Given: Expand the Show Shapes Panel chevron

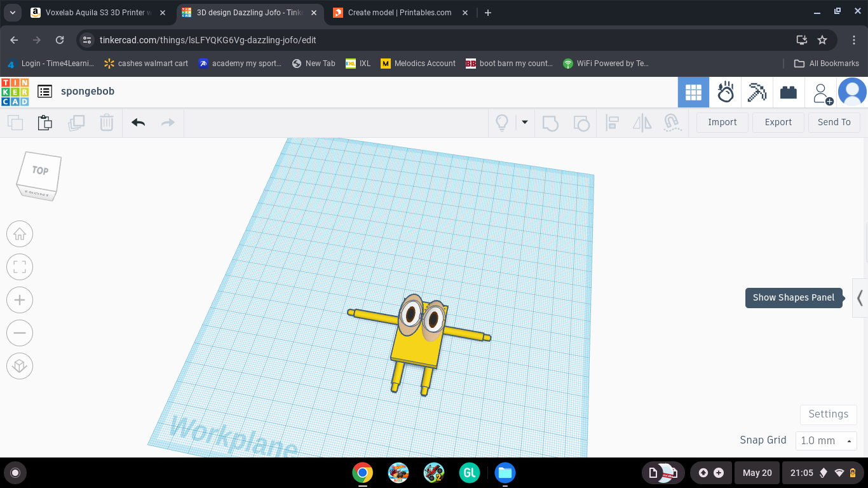Looking at the screenshot, I should (x=860, y=297).
